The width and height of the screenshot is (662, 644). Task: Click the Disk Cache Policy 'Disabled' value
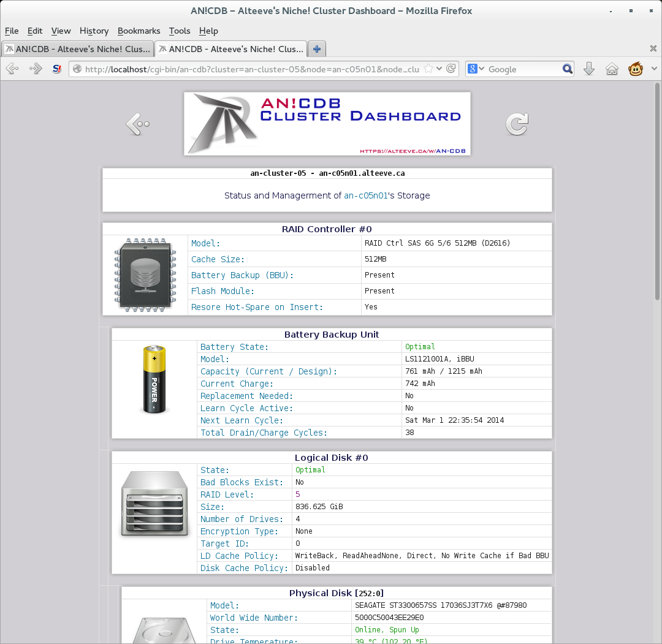(313, 567)
